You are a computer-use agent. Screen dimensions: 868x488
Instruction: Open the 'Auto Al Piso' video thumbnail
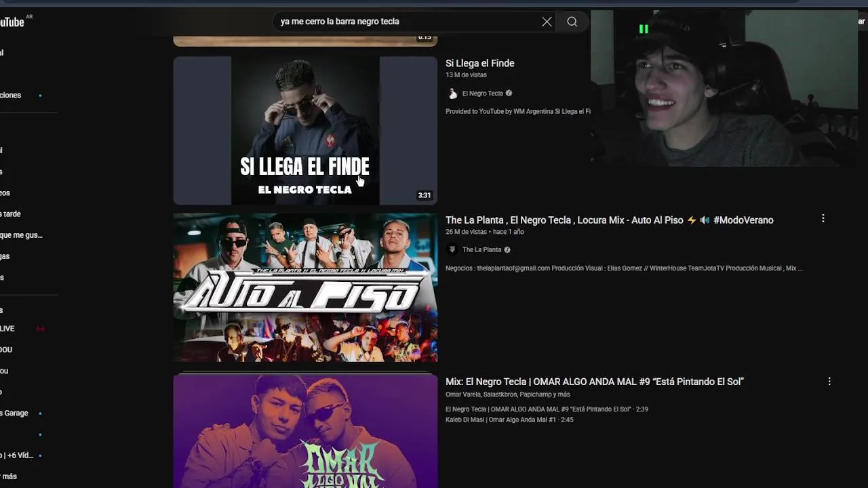pos(305,287)
